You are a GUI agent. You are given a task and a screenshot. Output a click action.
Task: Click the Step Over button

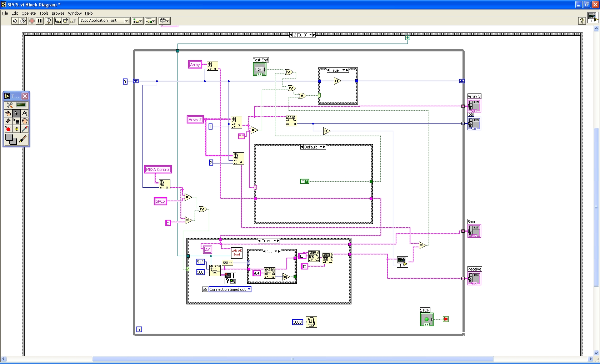click(65, 21)
